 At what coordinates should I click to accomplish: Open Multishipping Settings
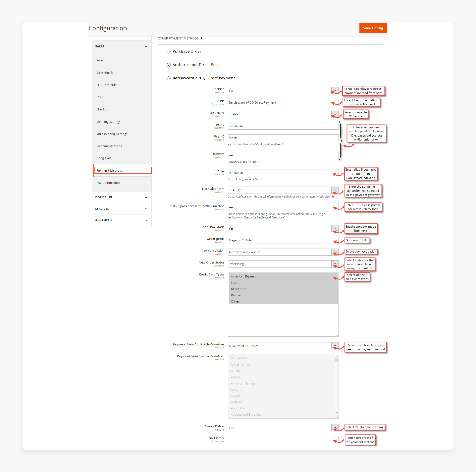pyautogui.click(x=112, y=134)
